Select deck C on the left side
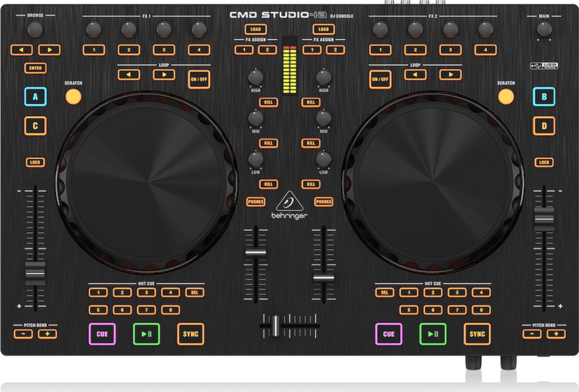 35,125
